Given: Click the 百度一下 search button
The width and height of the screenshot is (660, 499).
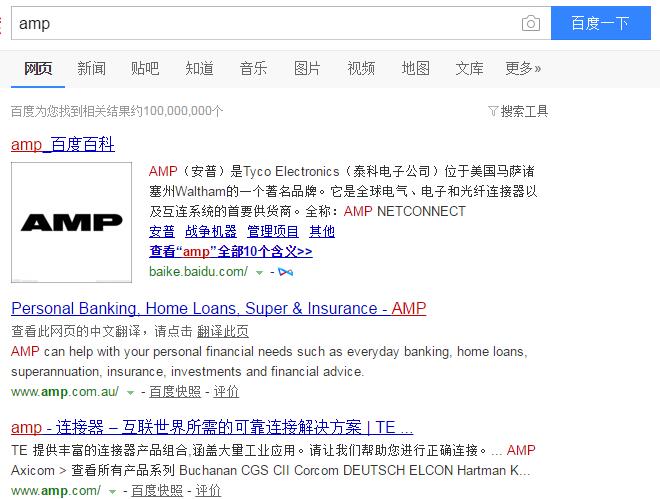Looking at the screenshot, I should pyautogui.click(x=601, y=23).
